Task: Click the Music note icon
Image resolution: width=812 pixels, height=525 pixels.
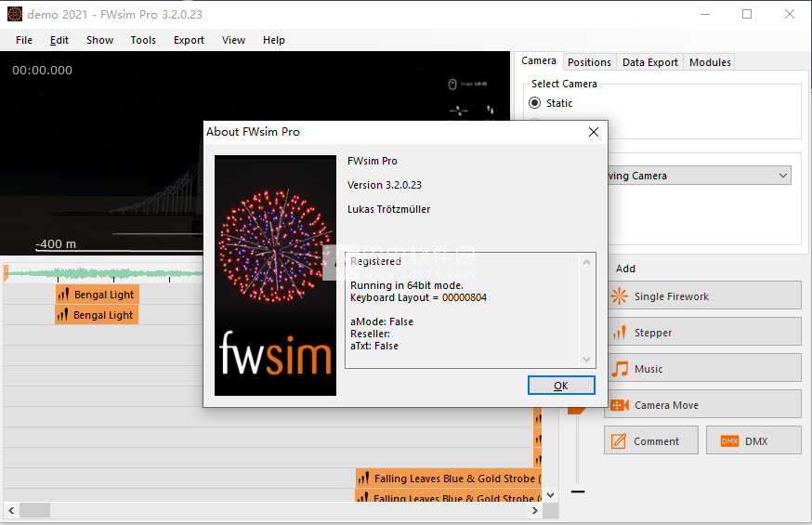Action: tap(620, 369)
